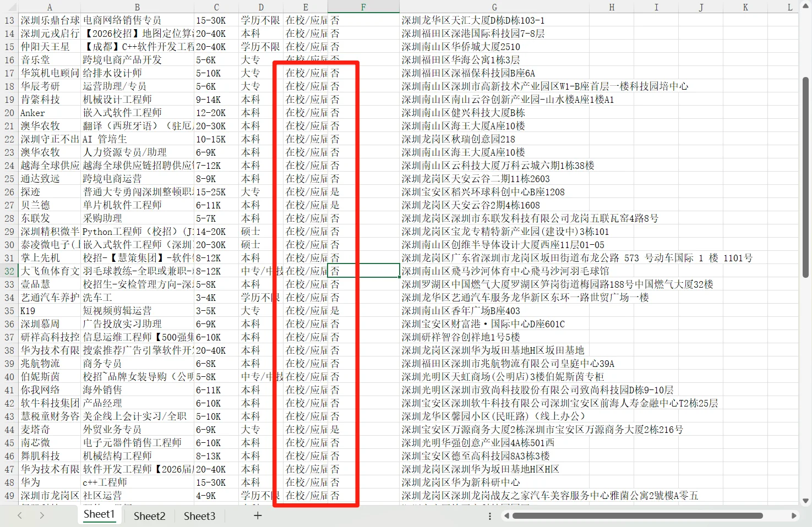Select the salary cell '12-20K'
The height and width of the screenshot is (527, 812).
click(x=216, y=113)
